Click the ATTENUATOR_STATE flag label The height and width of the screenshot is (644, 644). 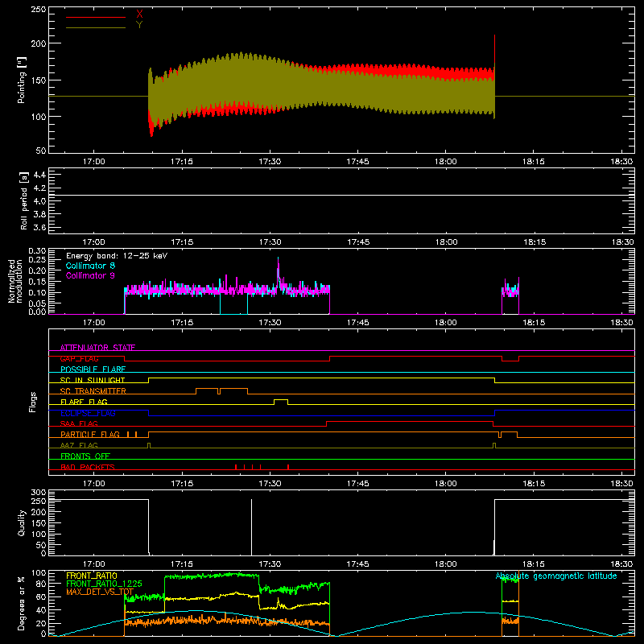(x=97, y=348)
